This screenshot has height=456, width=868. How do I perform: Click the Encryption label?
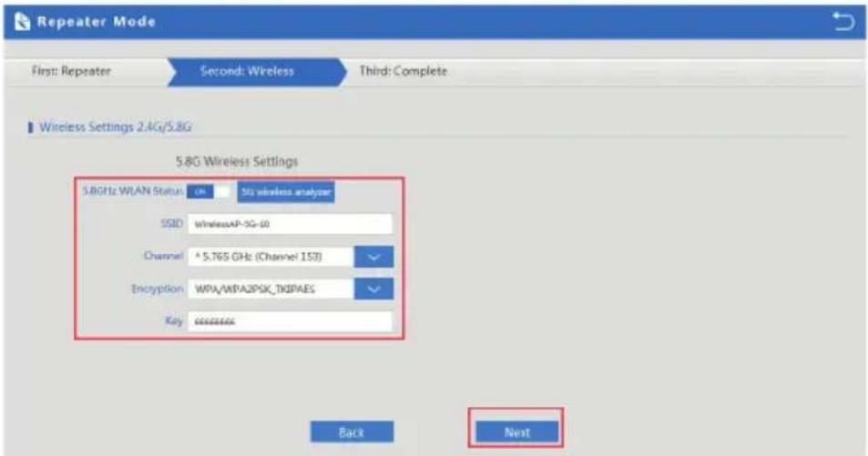[158, 289]
